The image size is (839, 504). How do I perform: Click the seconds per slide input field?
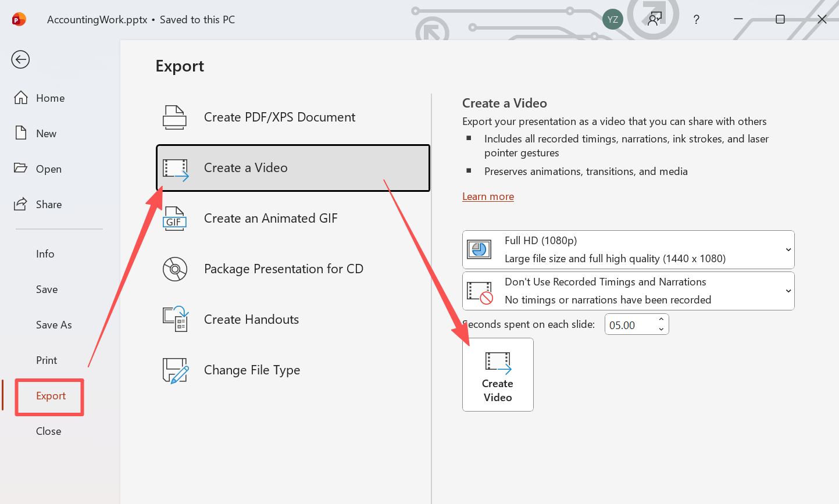point(630,325)
